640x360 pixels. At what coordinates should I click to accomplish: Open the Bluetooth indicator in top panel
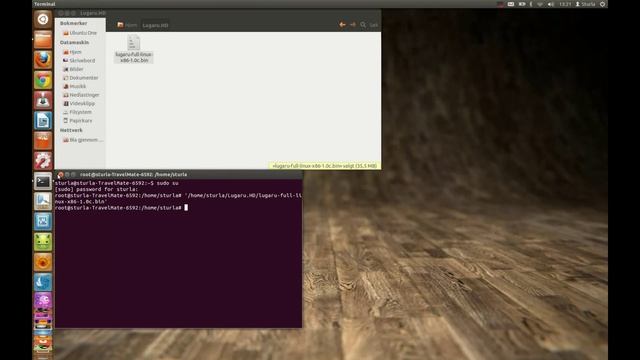[x=531, y=4]
